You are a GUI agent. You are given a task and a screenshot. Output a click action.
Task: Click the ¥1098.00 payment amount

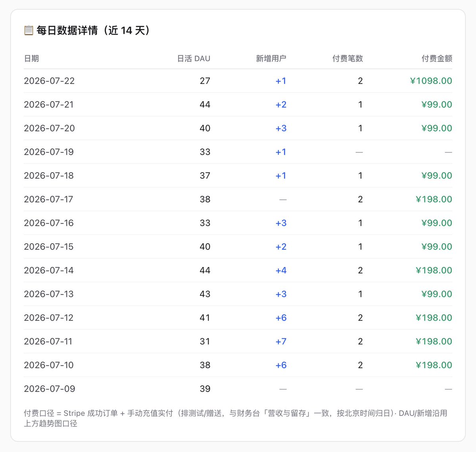(x=431, y=81)
